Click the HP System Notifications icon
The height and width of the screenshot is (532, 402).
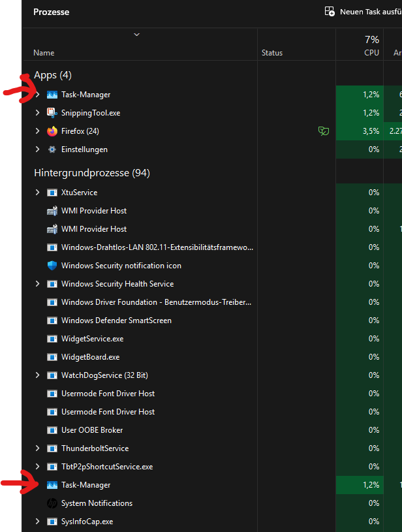(x=52, y=503)
